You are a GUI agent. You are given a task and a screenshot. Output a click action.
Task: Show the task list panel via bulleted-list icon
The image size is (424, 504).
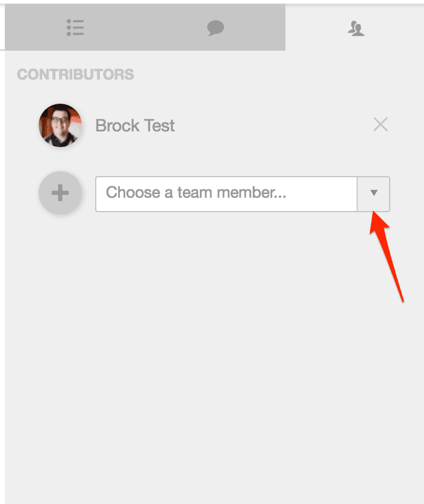click(x=75, y=28)
